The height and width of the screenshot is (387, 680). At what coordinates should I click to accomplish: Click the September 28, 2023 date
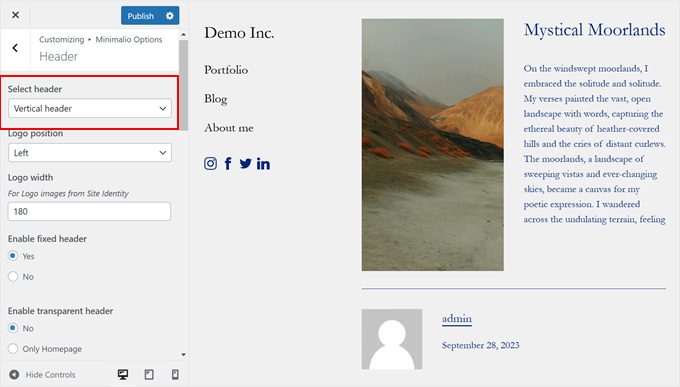[x=481, y=345]
